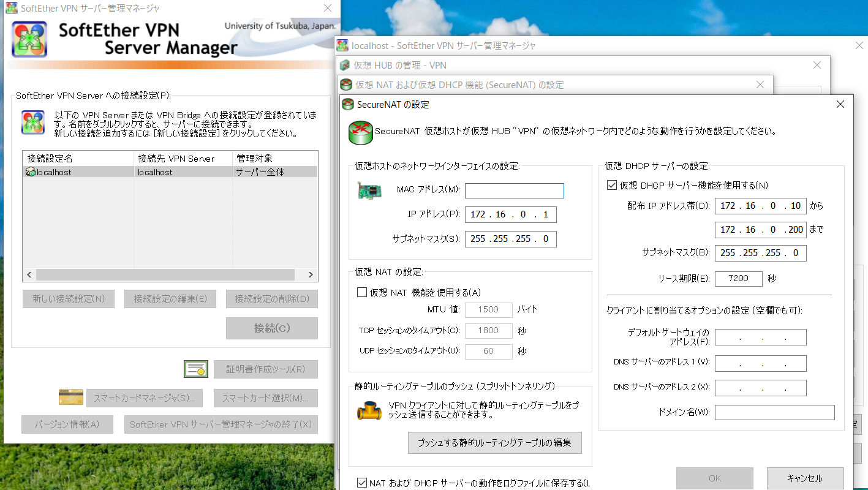Click the DHCP サブネットマスク field
Viewport: 868px width, 490px height.
pyautogui.click(x=761, y=253)
